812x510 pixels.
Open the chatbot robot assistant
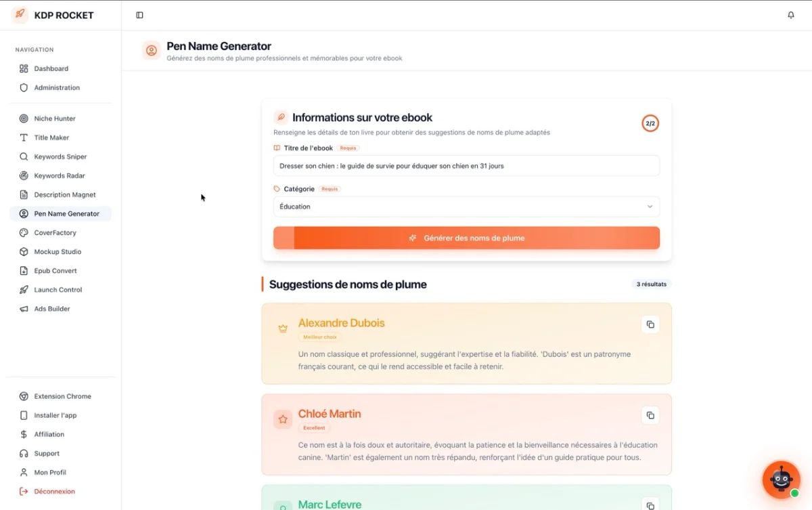(x=782, y=480)
